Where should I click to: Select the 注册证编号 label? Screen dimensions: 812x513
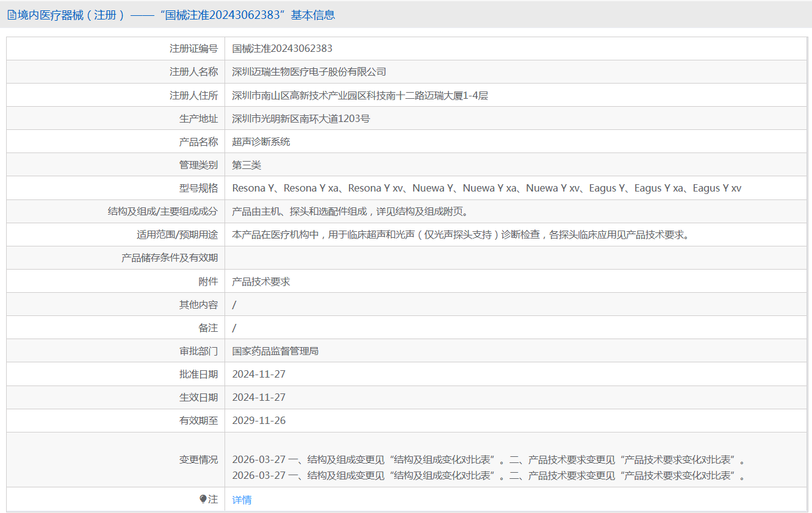193,48
